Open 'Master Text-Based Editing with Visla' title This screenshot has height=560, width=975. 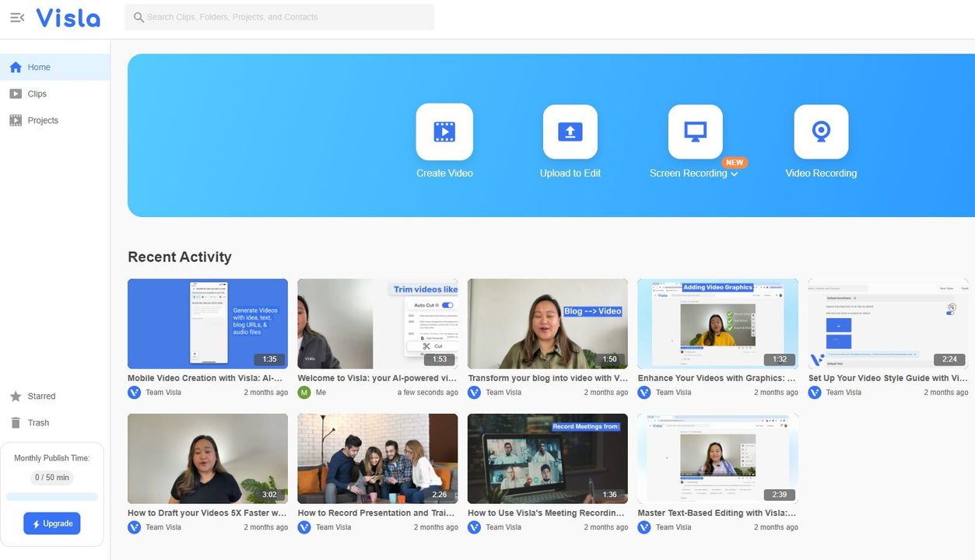point(717,513)
